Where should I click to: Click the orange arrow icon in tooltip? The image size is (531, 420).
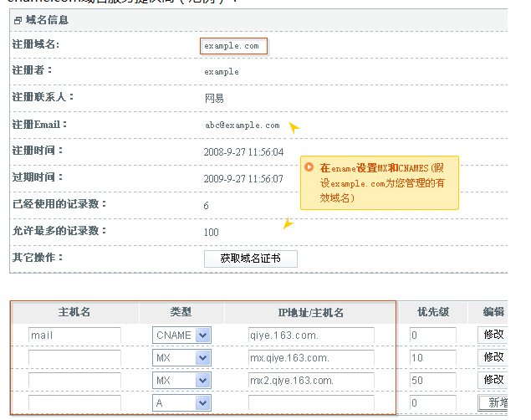309,167
